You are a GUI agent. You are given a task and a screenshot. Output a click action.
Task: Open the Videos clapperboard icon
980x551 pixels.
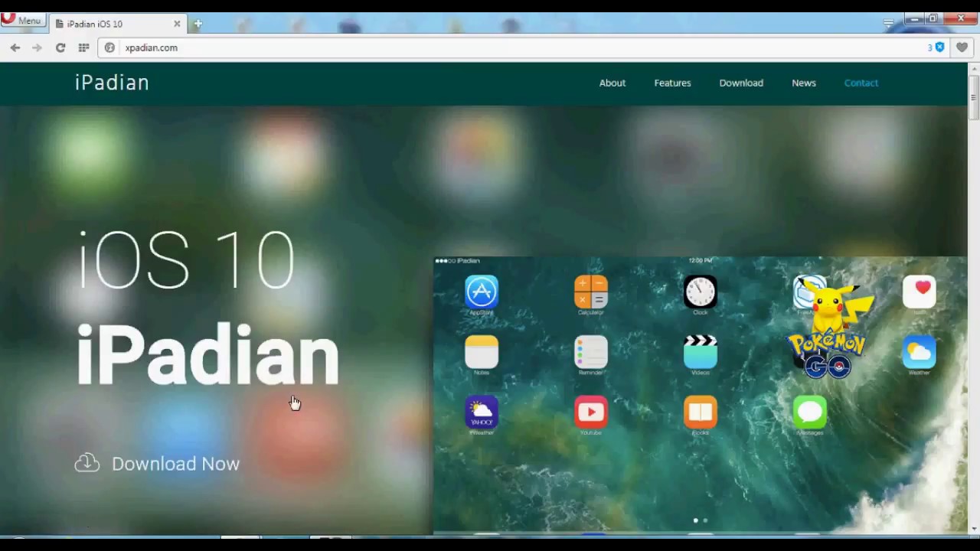(x=701, y=352)
